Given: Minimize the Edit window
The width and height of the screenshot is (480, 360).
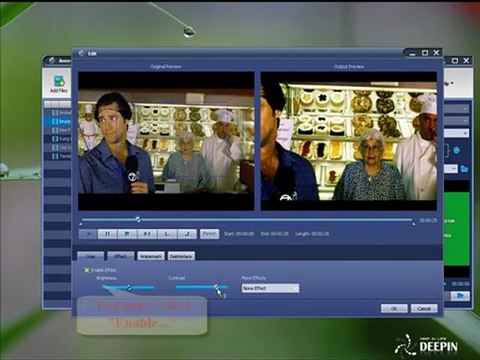Looking at the screenshot, I should [413, 53].
